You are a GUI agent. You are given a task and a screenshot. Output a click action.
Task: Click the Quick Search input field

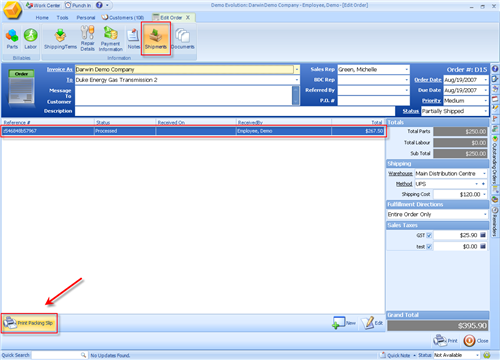pyautogui.click(x=59, y=355)
